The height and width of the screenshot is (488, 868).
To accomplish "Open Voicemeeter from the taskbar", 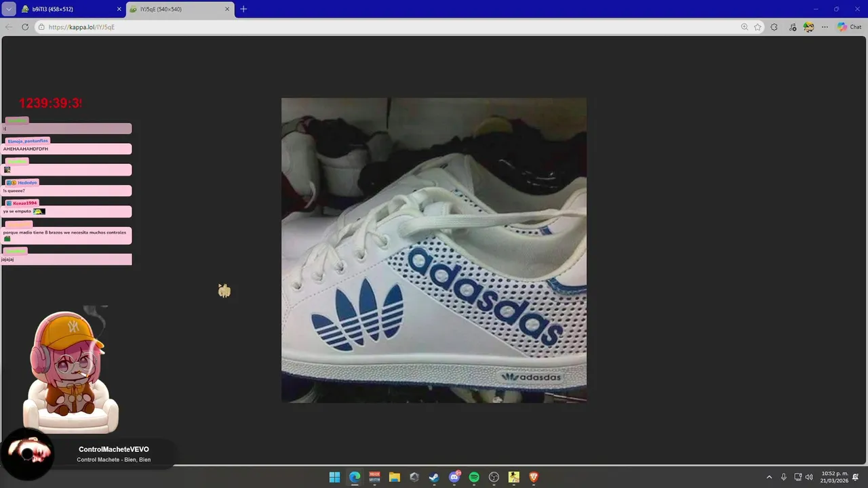I will point(374,477).
